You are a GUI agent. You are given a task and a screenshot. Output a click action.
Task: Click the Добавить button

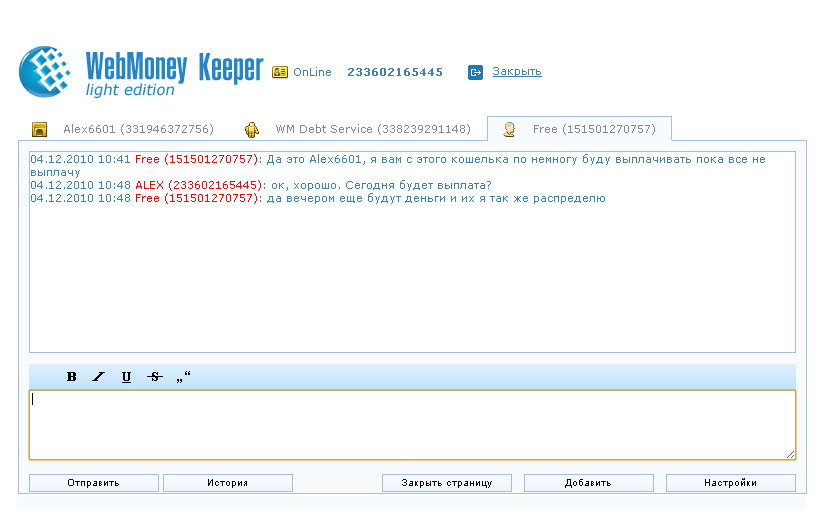[x=588, y=483]
